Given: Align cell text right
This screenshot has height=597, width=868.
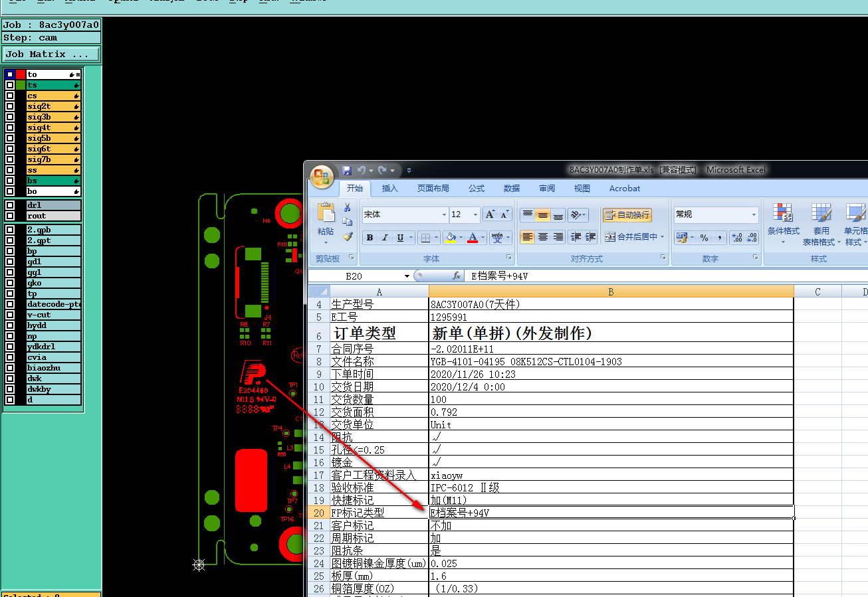Looking at the screenshot, I should click(558, 237).
